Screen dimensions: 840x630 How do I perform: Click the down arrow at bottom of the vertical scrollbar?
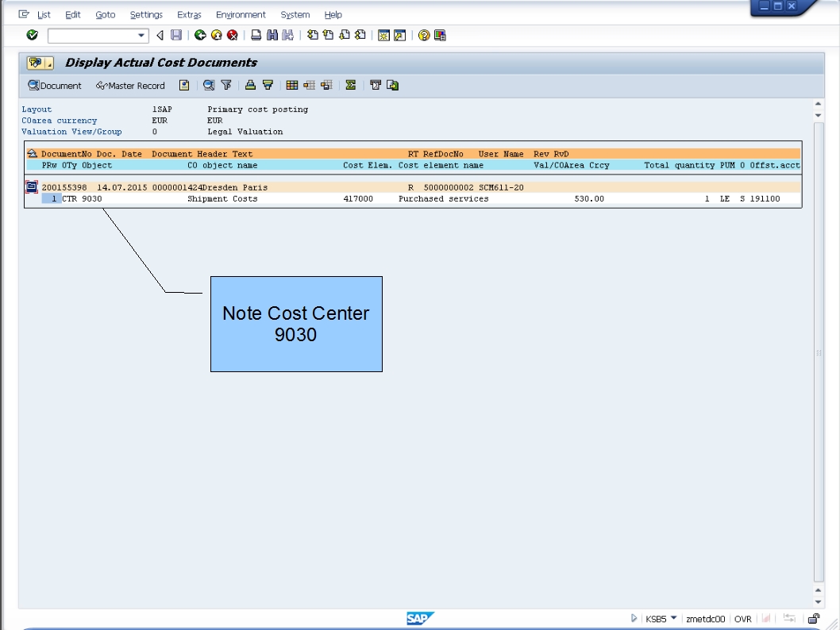click(818, 601)
